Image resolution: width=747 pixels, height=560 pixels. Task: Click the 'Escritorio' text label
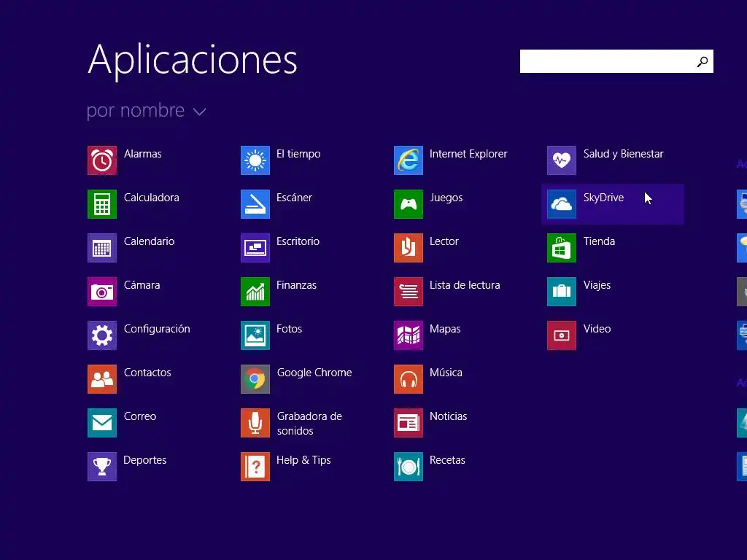pos(298,241)
